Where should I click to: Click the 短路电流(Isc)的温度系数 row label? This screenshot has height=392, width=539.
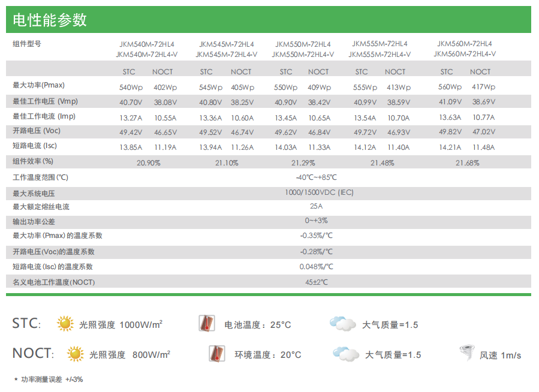(53, 267)
